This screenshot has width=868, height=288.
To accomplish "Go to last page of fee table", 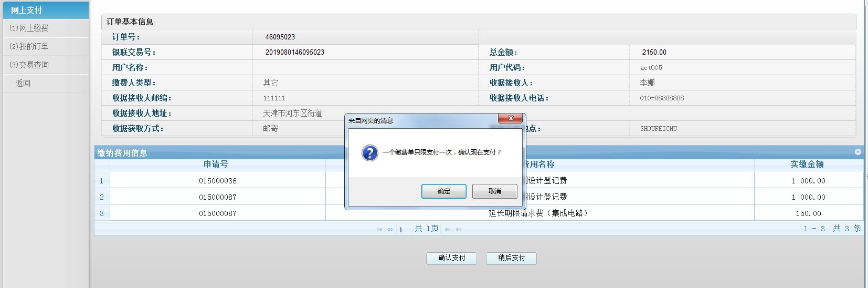I will click(458, 229).
